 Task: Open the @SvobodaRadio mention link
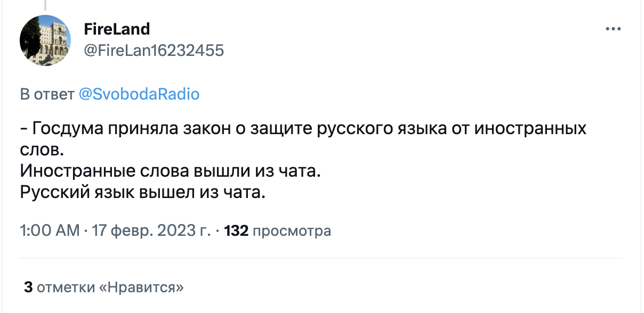139,95
